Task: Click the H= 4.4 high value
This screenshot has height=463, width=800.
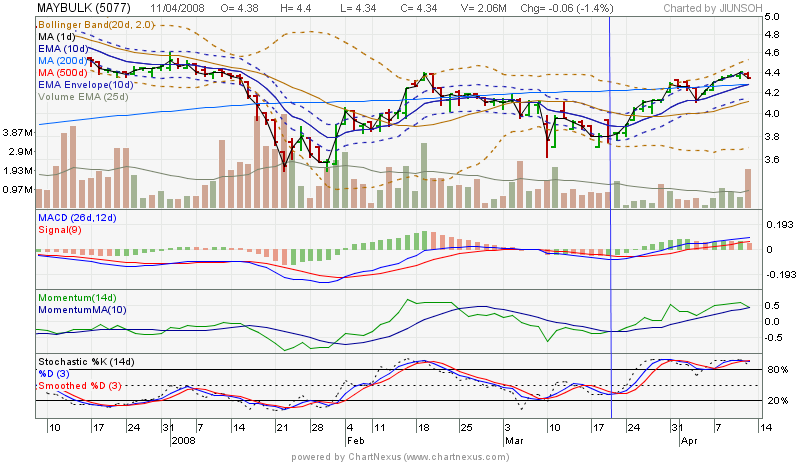Action: (x=295, y=9)
